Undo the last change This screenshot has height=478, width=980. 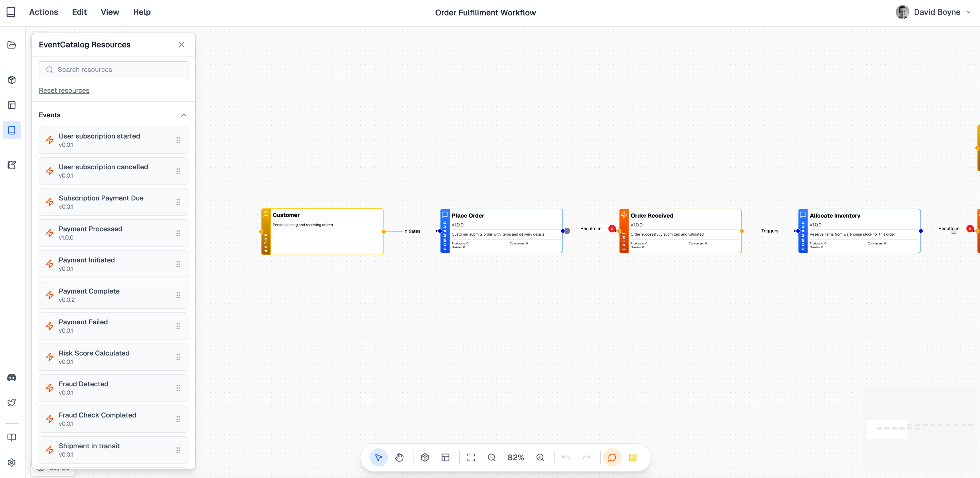click(566, 457)
